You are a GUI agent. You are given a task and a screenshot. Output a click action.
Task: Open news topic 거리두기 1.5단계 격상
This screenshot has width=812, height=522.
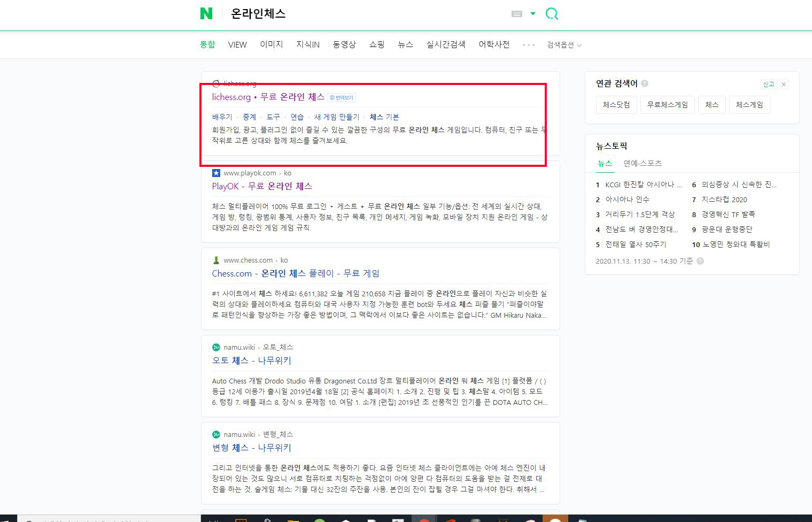click(640, 214)
